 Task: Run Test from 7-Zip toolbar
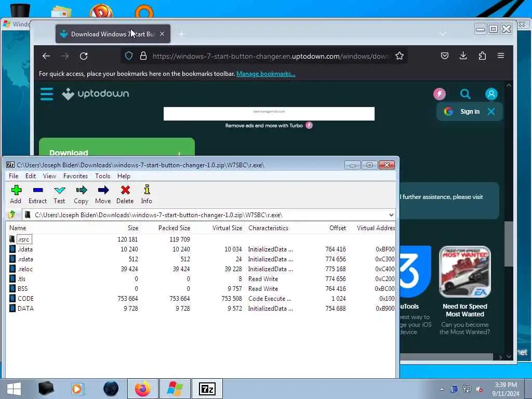coord(59,194)
